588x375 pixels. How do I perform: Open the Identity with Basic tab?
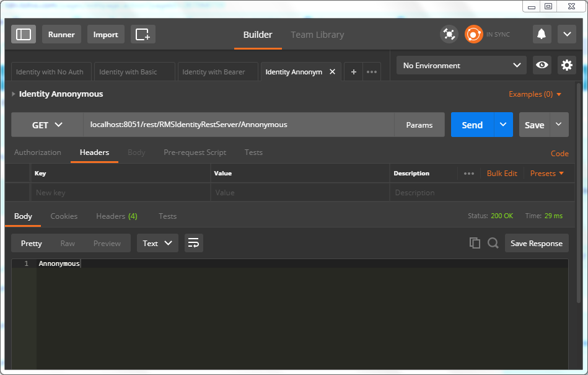134,72
